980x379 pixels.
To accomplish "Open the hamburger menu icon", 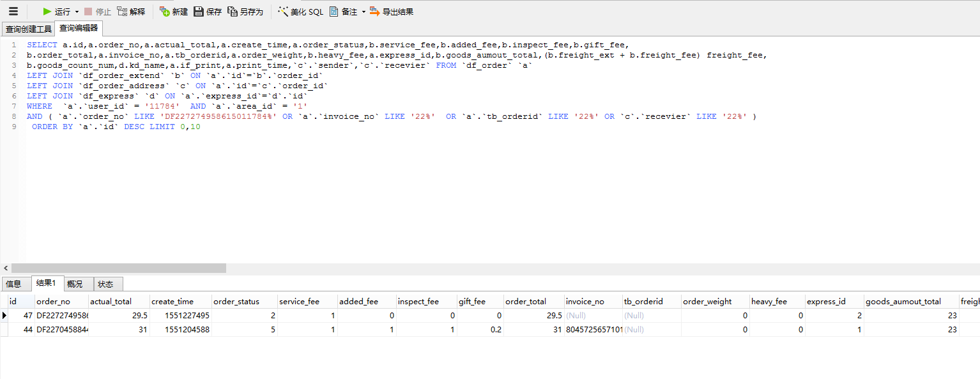I will [x=13, y=12].
